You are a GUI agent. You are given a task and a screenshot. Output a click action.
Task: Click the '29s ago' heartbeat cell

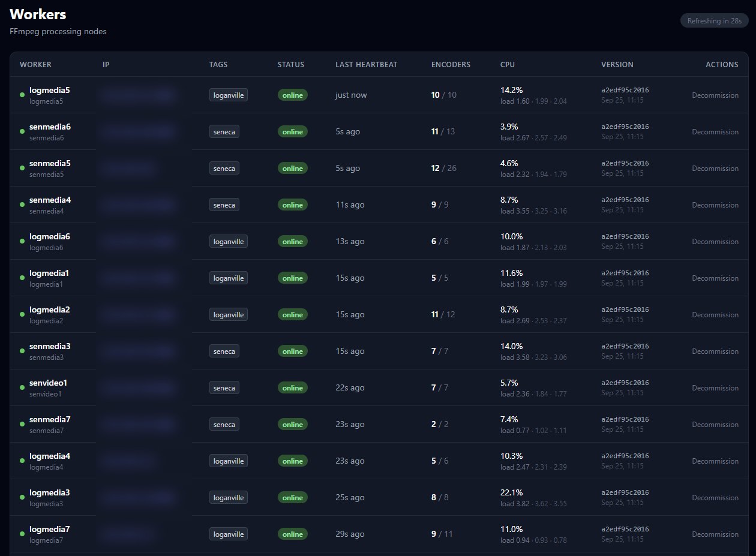coord(350,534)
